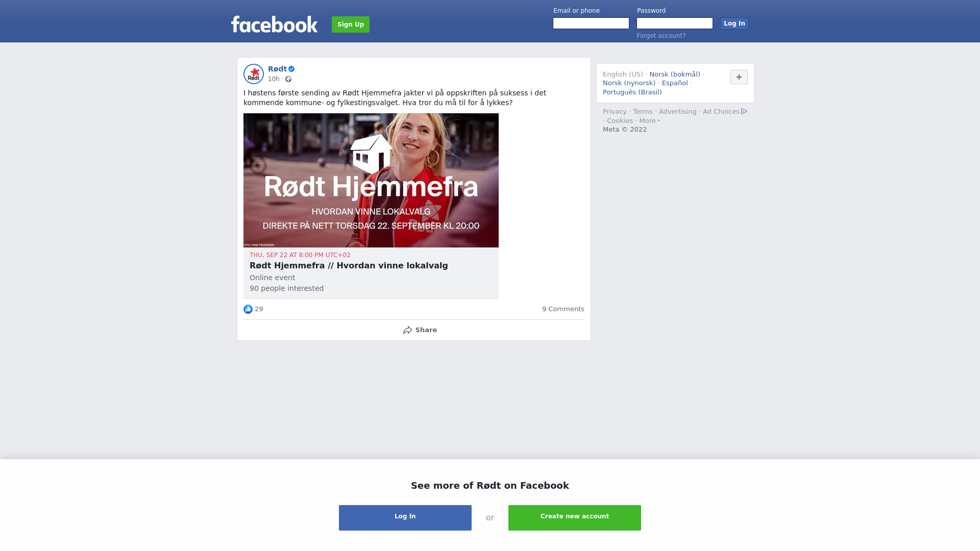
Task: Click the header Log In button
Action: tap(734, 23)
